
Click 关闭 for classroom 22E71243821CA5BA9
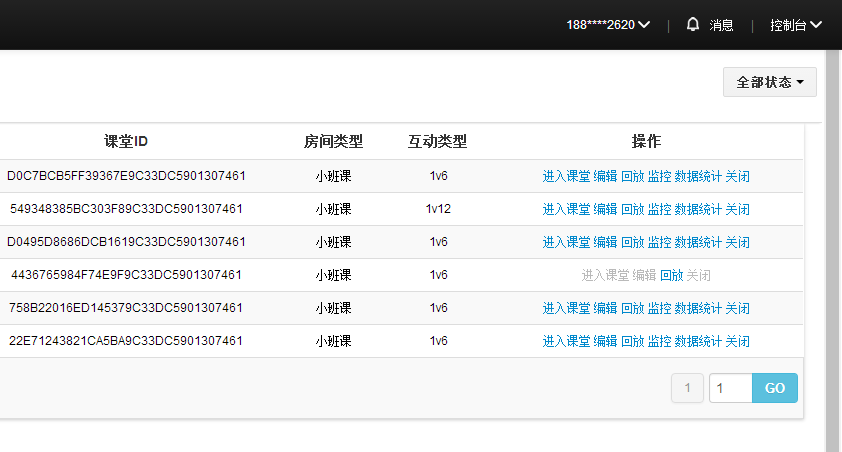click(738, 341)
